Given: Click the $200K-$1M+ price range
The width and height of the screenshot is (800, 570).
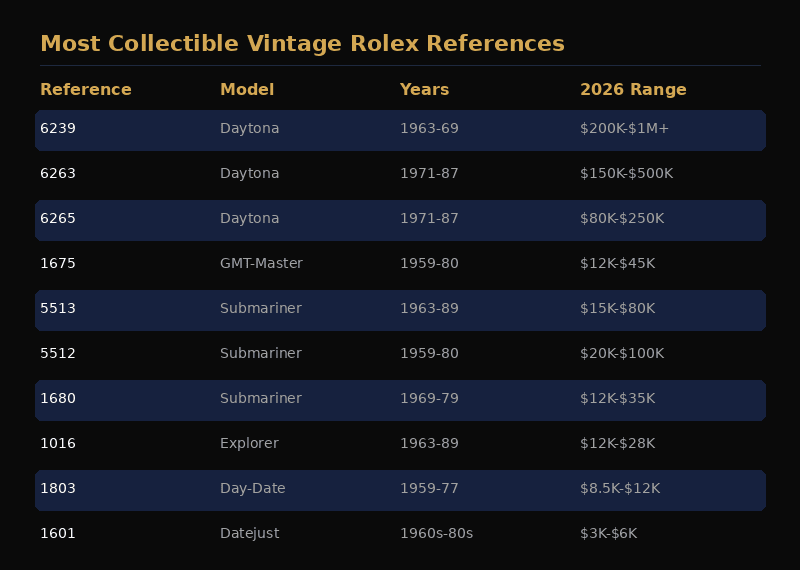Looking at the screenshot, I should tap(624, 129).
